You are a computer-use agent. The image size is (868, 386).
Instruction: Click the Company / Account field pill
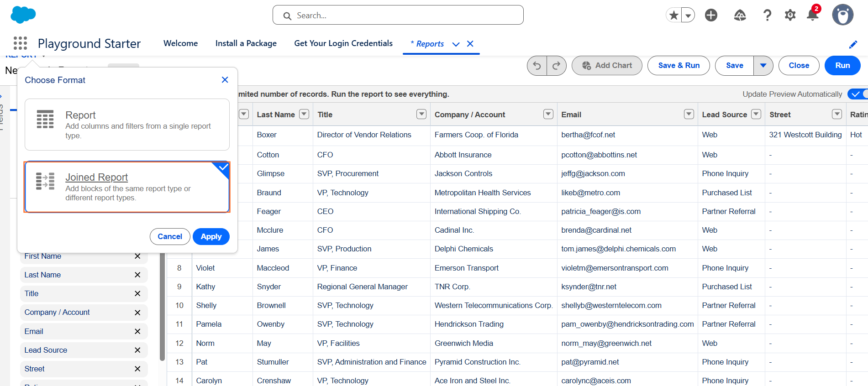click(x=84, y=313)
